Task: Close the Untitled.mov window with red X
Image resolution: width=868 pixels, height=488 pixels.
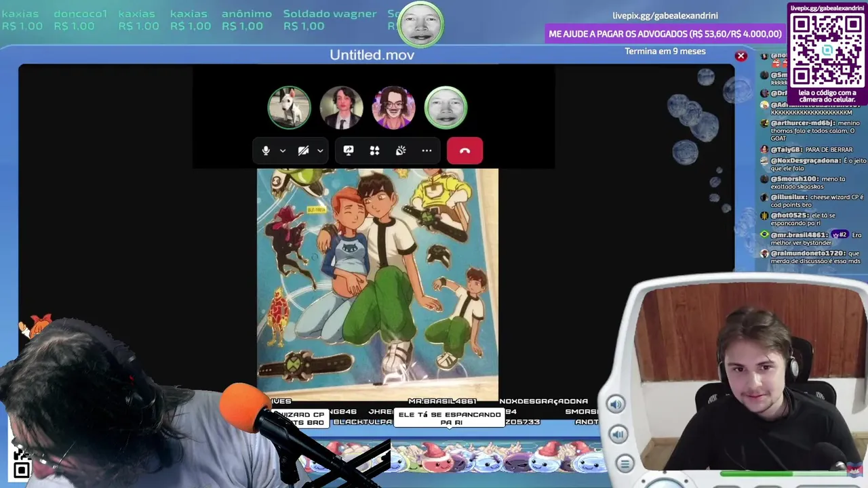Action: (741, 56)
